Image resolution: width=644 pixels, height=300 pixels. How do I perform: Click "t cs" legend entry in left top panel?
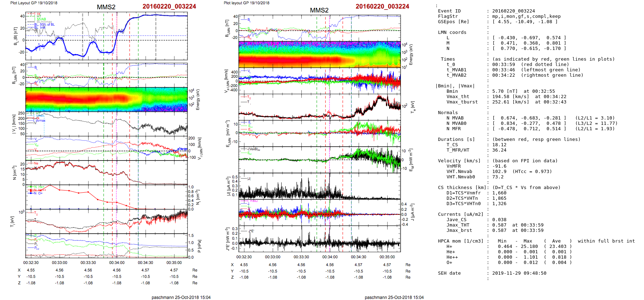click(38, 14)
